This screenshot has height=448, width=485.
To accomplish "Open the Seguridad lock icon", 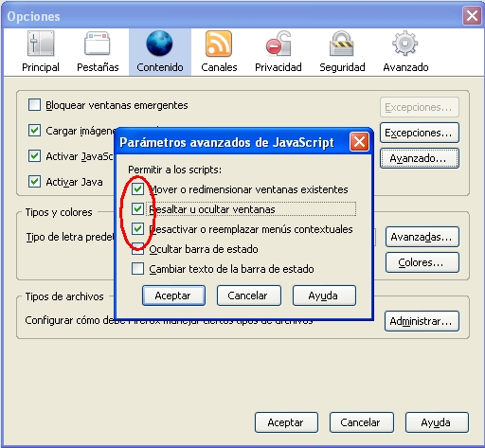I will 342,44.
